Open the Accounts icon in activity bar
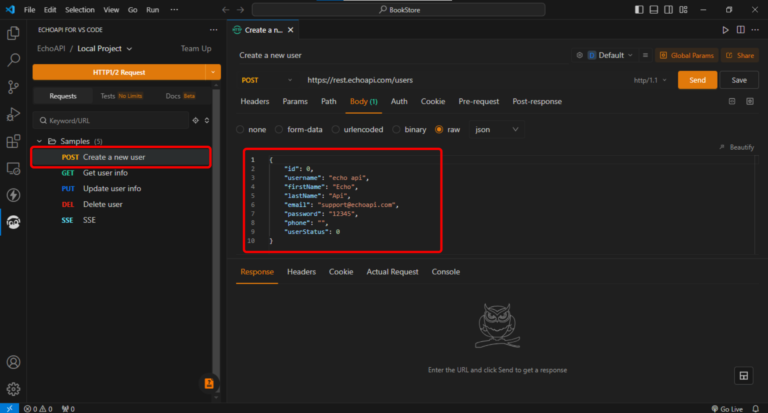 pyautogui.click(x=14, y=362)
